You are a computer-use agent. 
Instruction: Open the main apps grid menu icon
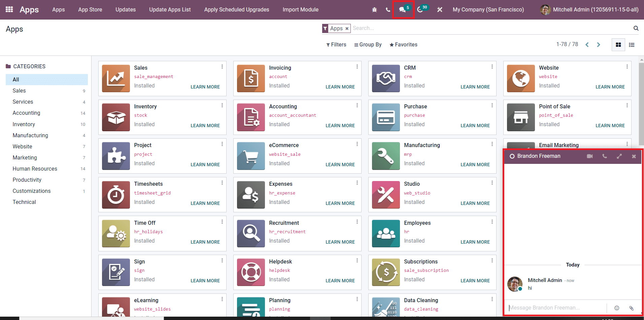9,9
